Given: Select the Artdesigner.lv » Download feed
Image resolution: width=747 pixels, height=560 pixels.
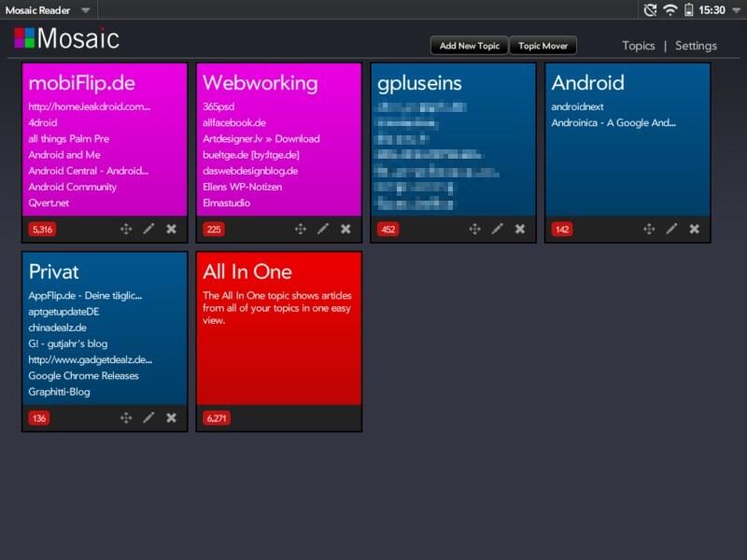Looking at the screenshot, I should click(261, 138).
